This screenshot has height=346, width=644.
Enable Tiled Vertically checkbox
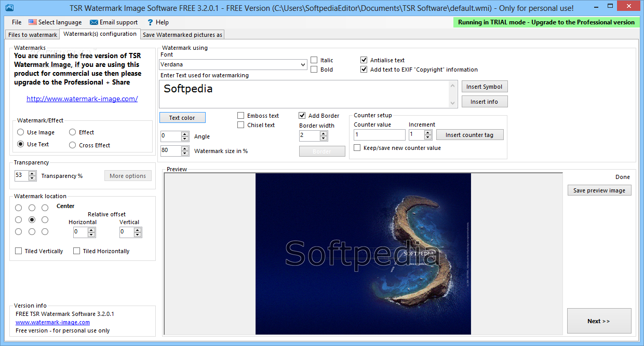click(19, 251)
